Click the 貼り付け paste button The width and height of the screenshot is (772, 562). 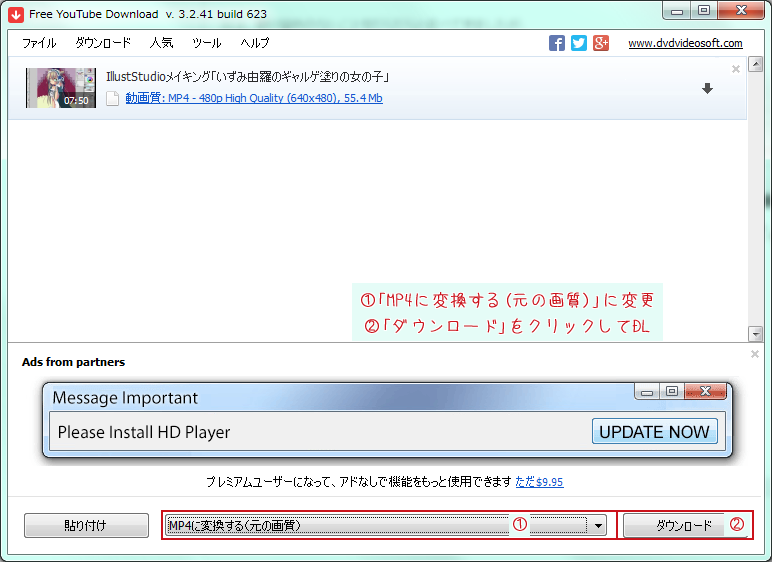click(x=86, y=526)
